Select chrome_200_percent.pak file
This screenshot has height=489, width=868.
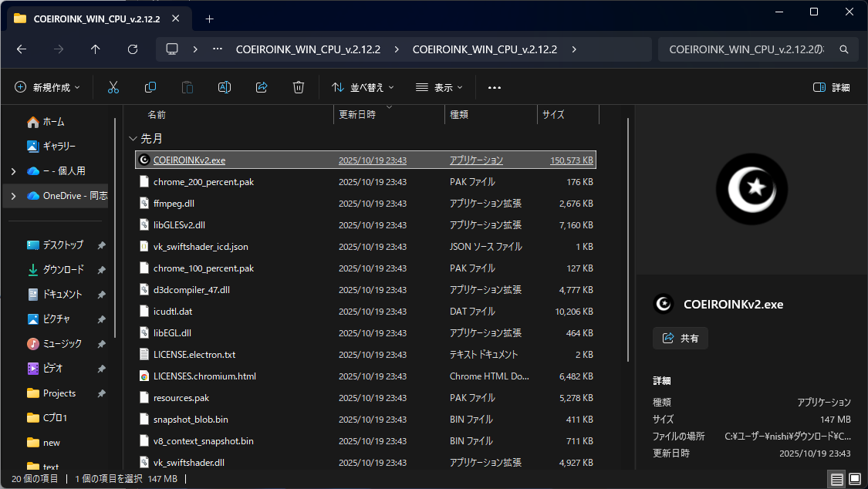point(366,181)
